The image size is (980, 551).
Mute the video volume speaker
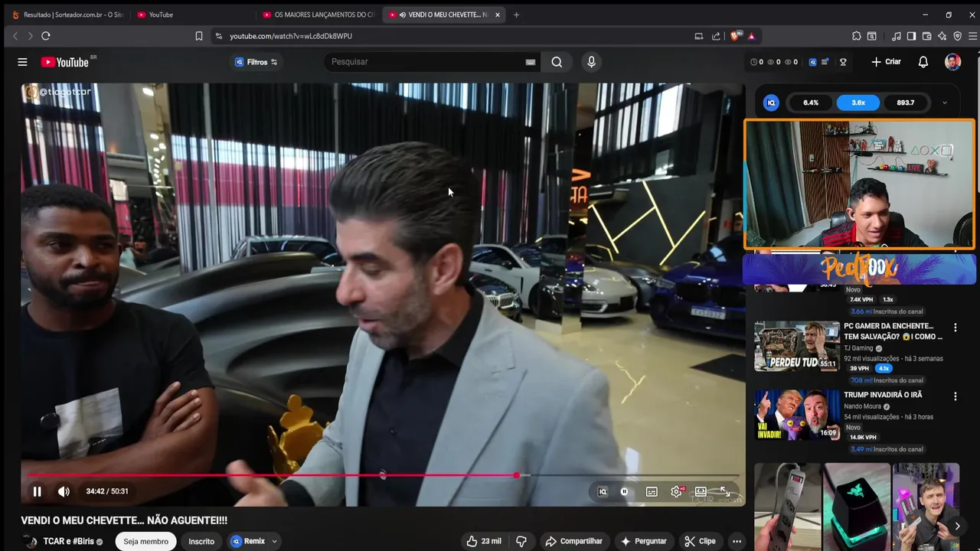point(64,491)
